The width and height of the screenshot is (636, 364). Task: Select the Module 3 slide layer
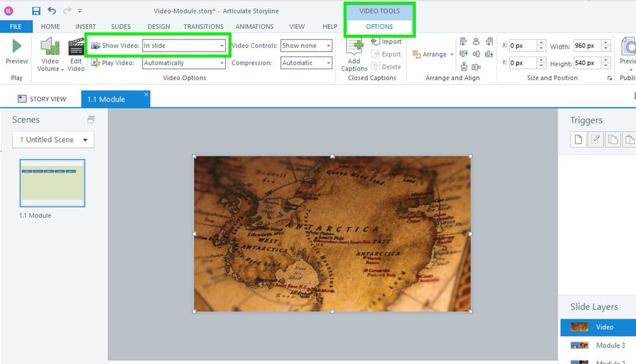598,346
